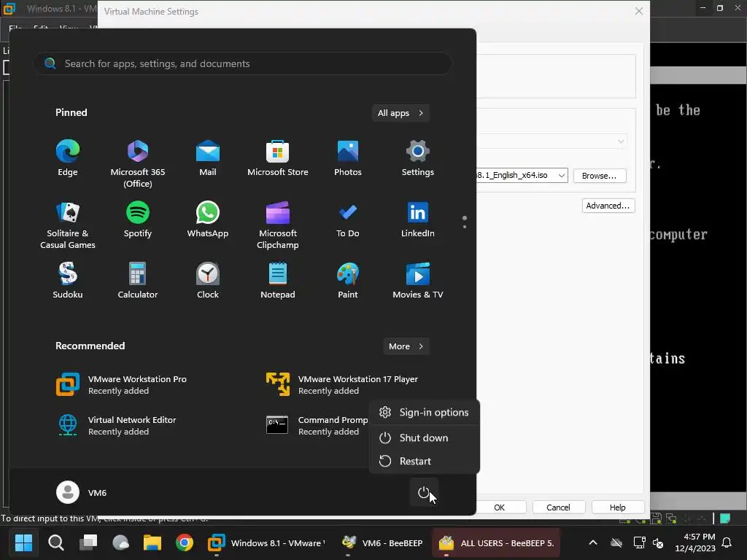Select Restart from power menu
This screenshot has height=560, width=747.
[424, 461]
